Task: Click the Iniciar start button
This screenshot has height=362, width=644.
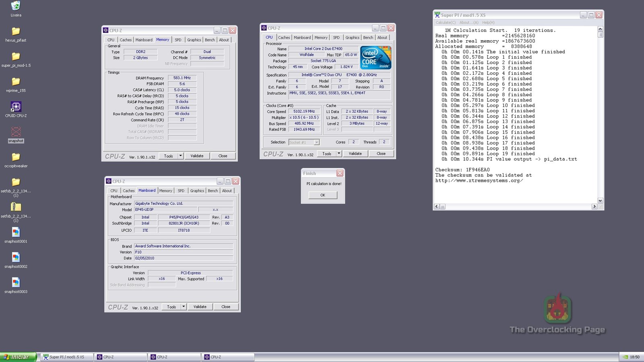Action: coord(19,357)
